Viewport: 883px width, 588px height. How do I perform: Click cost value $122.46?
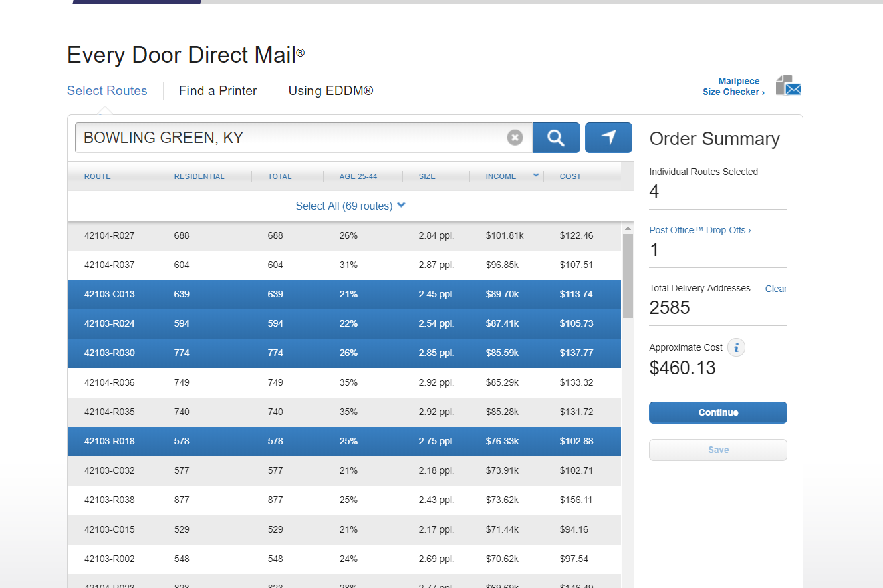(x=576, y=235)
